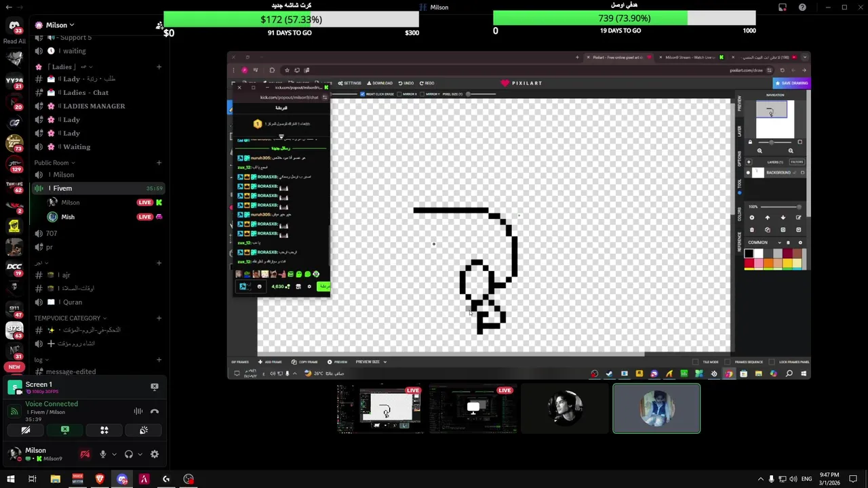Mute the microphone
Image resolution: width=868 pixels, height=488 pixels.
tap(103, 454)
